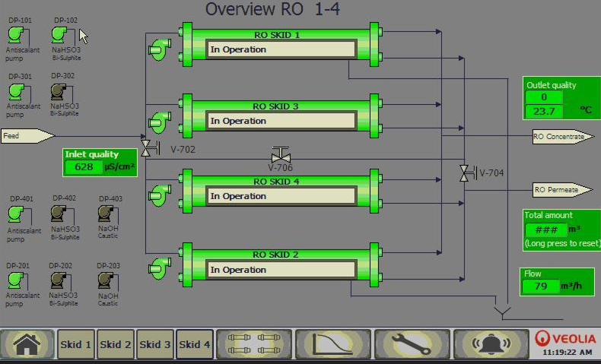Click the Overview RO 1-4 title
601x364 pixels.
pos(272,9)
